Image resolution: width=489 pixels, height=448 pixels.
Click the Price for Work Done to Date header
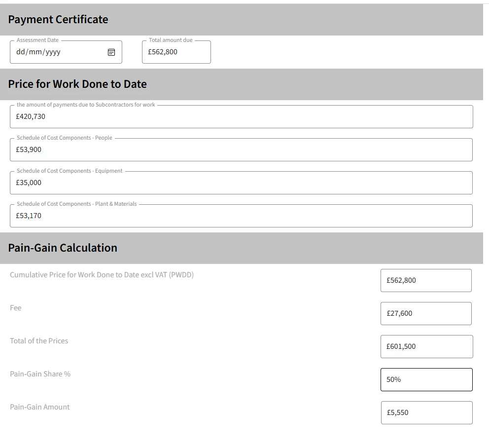77,84
